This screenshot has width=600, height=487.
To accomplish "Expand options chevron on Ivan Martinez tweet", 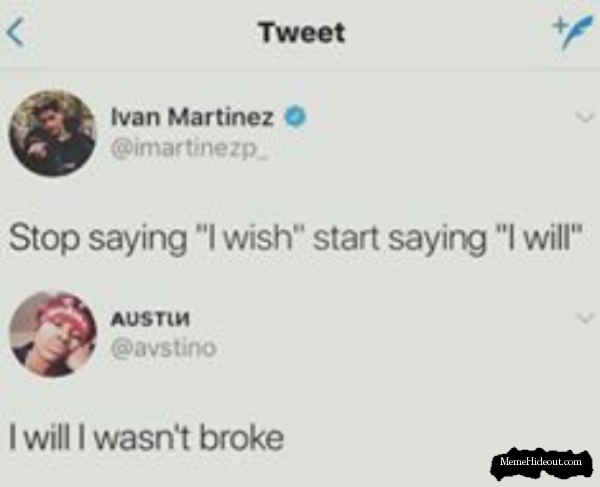I will pyautogui.click(x=585, y=116).
